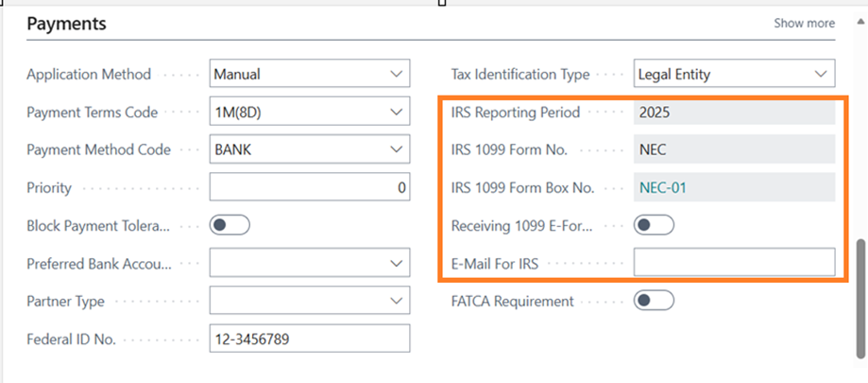868x383 pixels.
Task: Select the IRS 1099 Form No. field
Action: coord(734,149)
